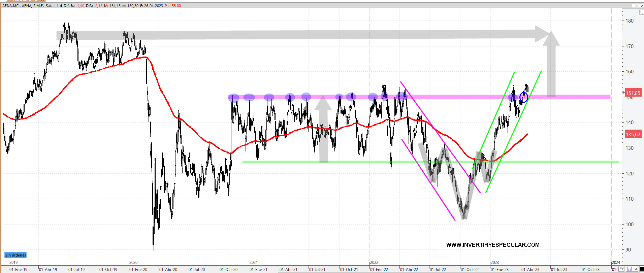Maximize the AENA chart window
The height and width of the screenshot is (273, 644).
pyautogui.click(x=638, y=6)
